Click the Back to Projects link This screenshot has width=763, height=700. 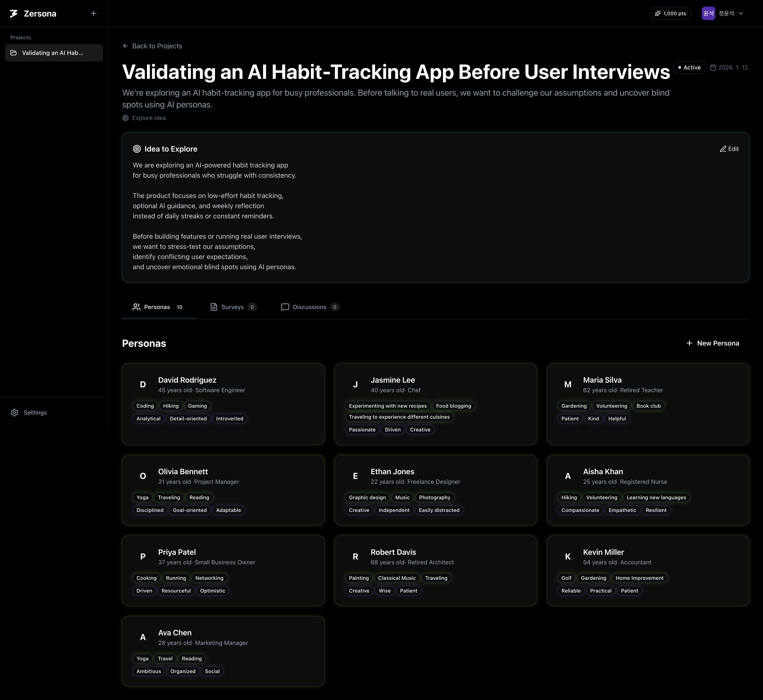tap(157, 46)
